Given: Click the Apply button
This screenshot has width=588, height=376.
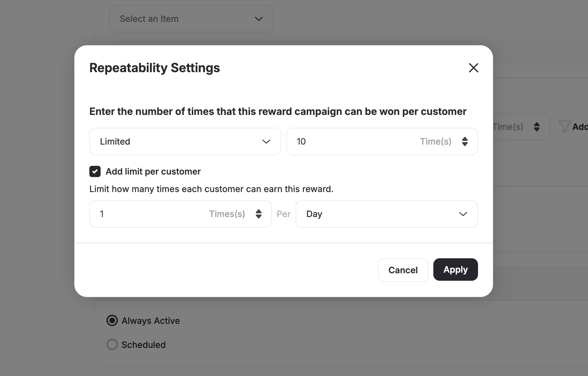Looking at the screenshot, I should point(455,270).
